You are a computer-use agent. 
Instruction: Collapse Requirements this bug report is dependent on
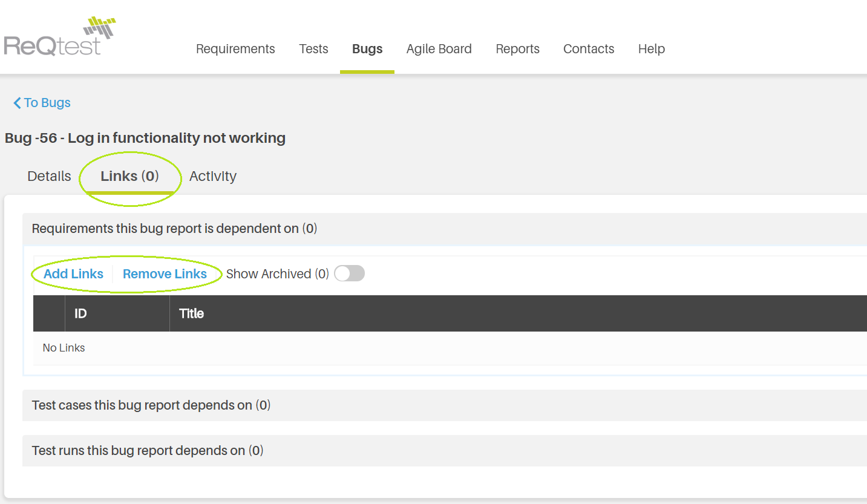click(x=445, y=229)
